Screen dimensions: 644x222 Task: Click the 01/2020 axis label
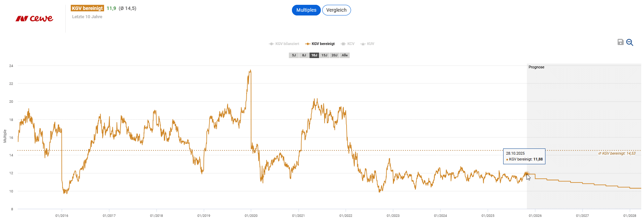pyautogui.click(x=251, y=216)
